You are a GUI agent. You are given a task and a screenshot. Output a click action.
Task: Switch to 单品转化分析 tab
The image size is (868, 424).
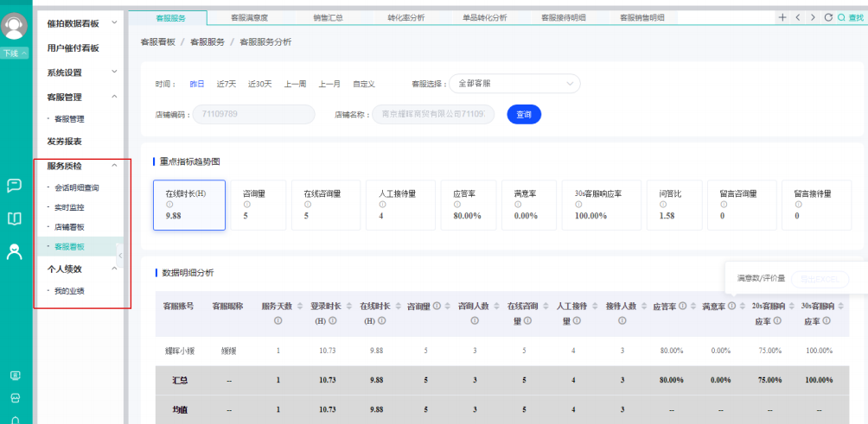(485, 17)
